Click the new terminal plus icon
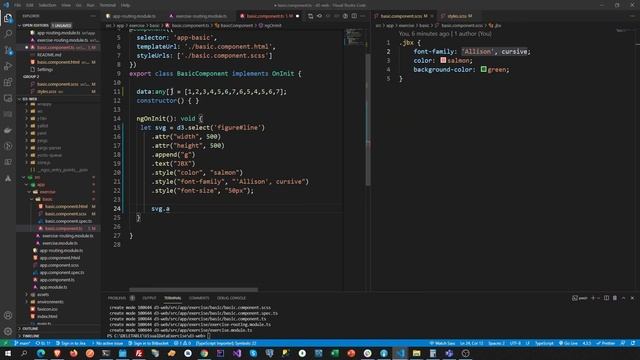640x360 pixels. click(593, 298)
